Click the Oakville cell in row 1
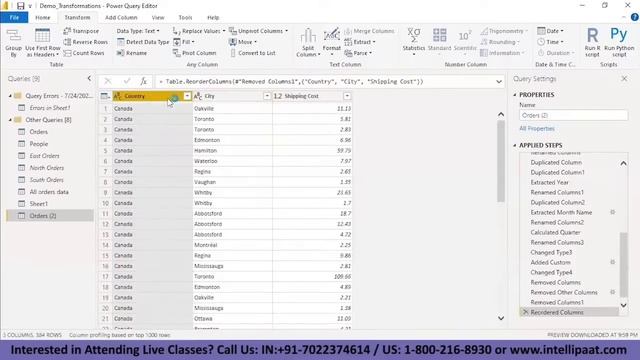This screenshot has width=640, height=360. point(232,109)
